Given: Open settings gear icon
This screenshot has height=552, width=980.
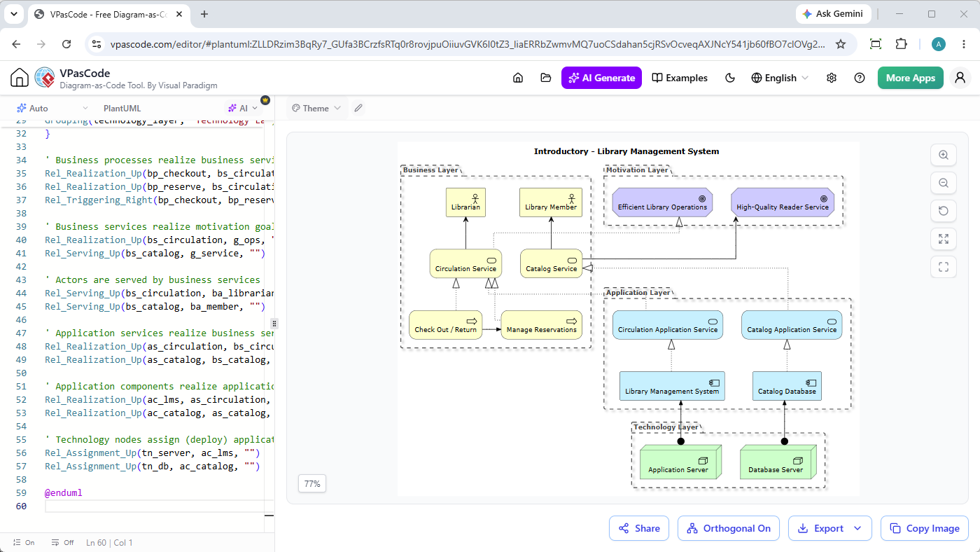Looking at the screenshot, I should pos(832,78).
